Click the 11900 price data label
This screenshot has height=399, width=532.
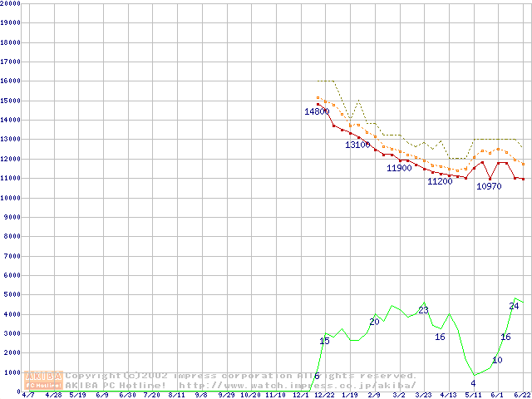[399, 168]
